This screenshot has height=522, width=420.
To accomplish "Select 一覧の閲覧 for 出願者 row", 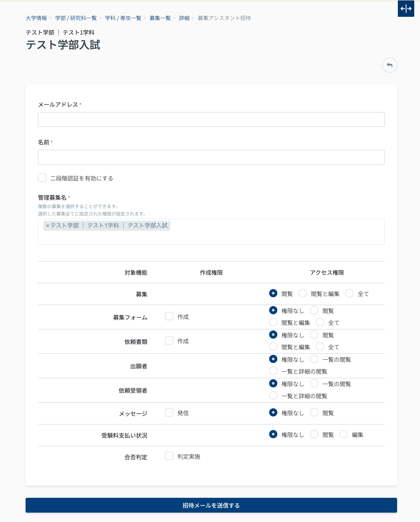I will click(x=314, y=359).
